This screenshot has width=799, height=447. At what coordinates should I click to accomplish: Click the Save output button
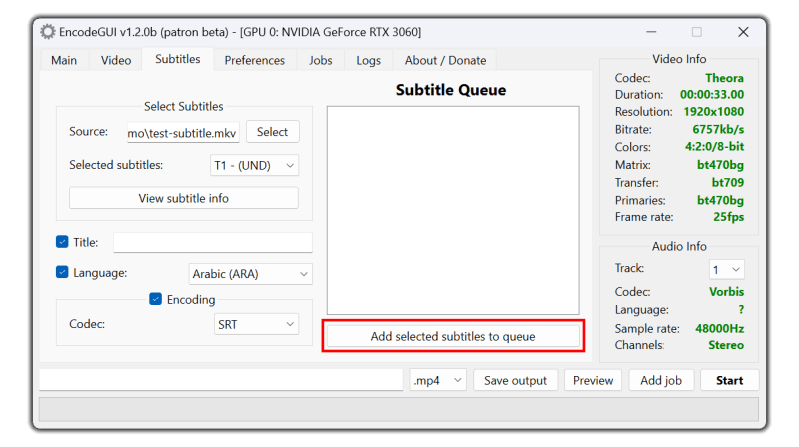515,380
